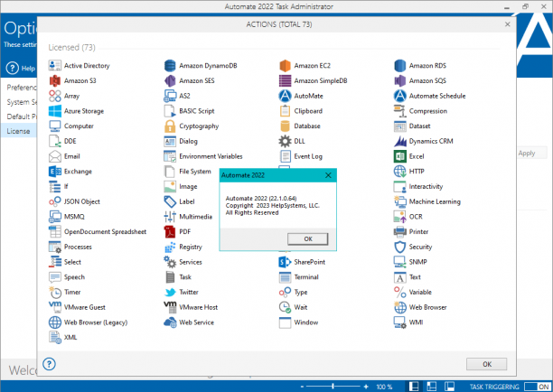This screenshot has height=392, width=553.
Task: Select the Excel action icon
Action: 400,156
